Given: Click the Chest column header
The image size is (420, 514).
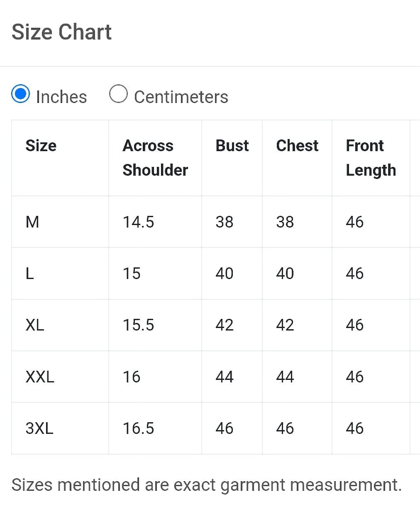Looking at the screenshot, I should pyautogui.click(x=297, y=146).
